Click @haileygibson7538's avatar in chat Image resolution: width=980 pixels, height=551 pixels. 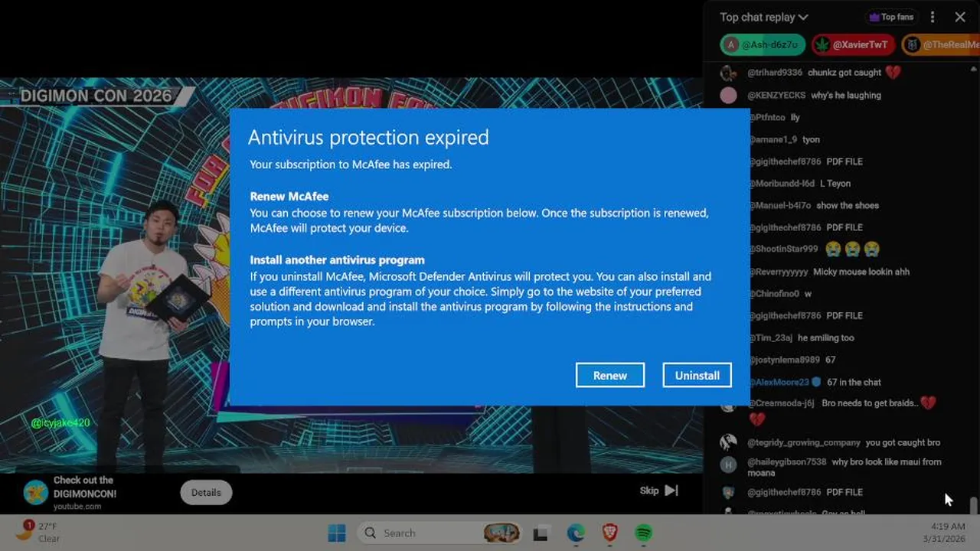click(x=729, y=465)
